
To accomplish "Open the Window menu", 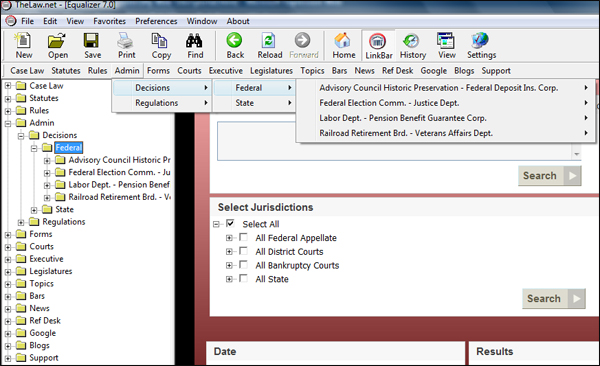I will [x=202, y=21].
